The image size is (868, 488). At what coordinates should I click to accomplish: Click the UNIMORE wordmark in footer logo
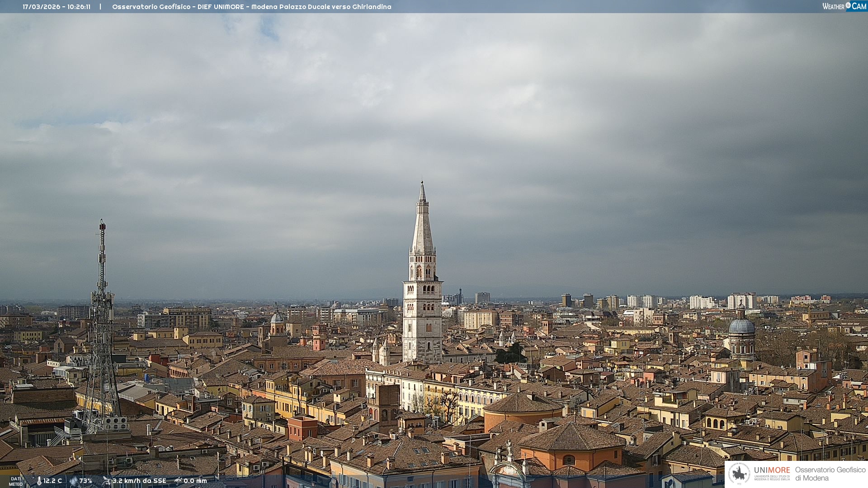click(772, 470)
